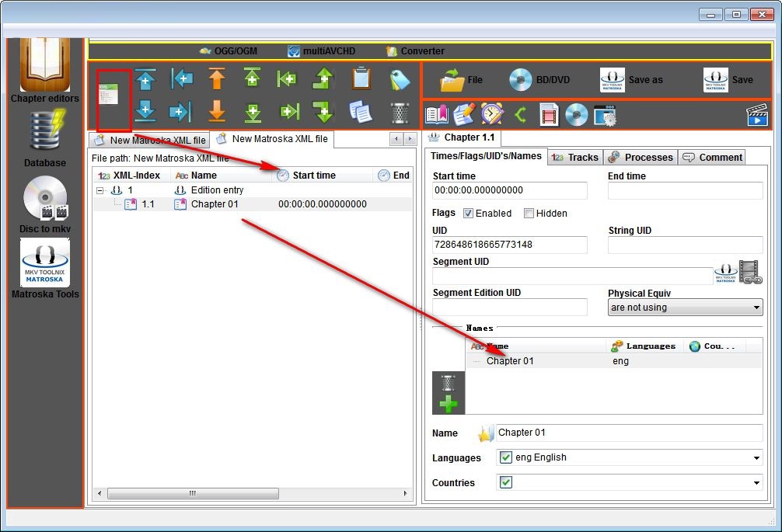Screen dimensions: 782x532
Task: Click the clapperboard play icon
Action: [756, 115]
